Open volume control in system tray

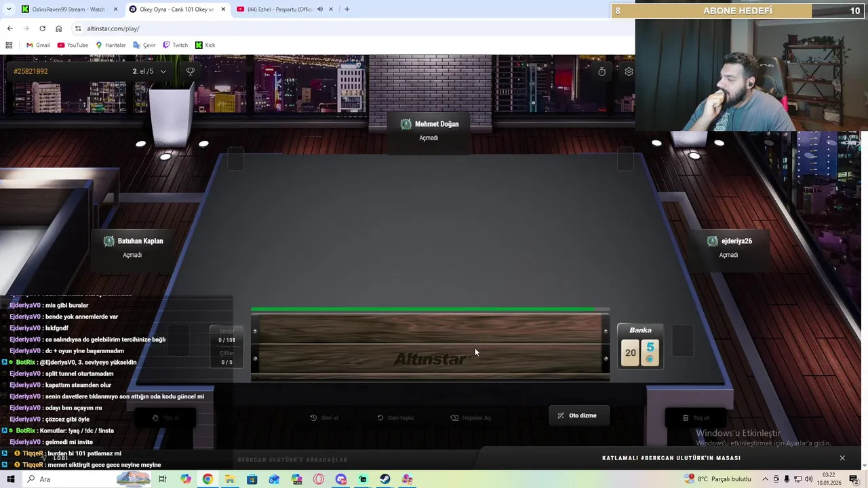click(x=808, y=479)
